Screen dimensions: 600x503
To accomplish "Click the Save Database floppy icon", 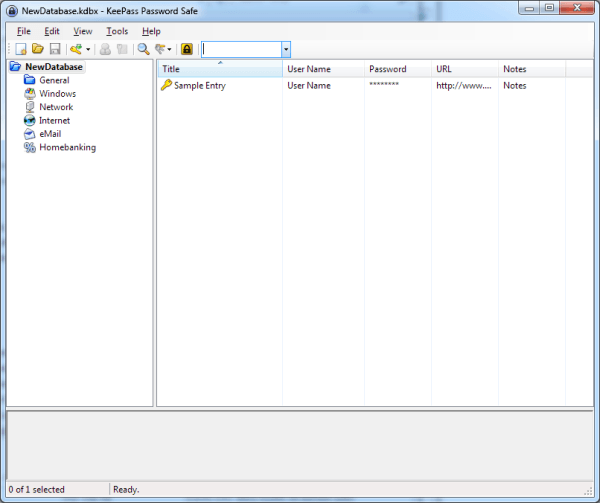I will [55, 49].
